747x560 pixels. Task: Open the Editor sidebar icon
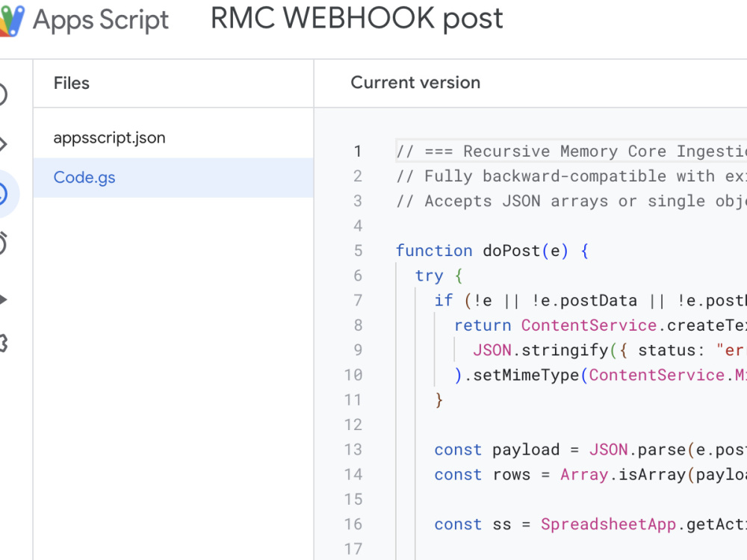[3, 144]
